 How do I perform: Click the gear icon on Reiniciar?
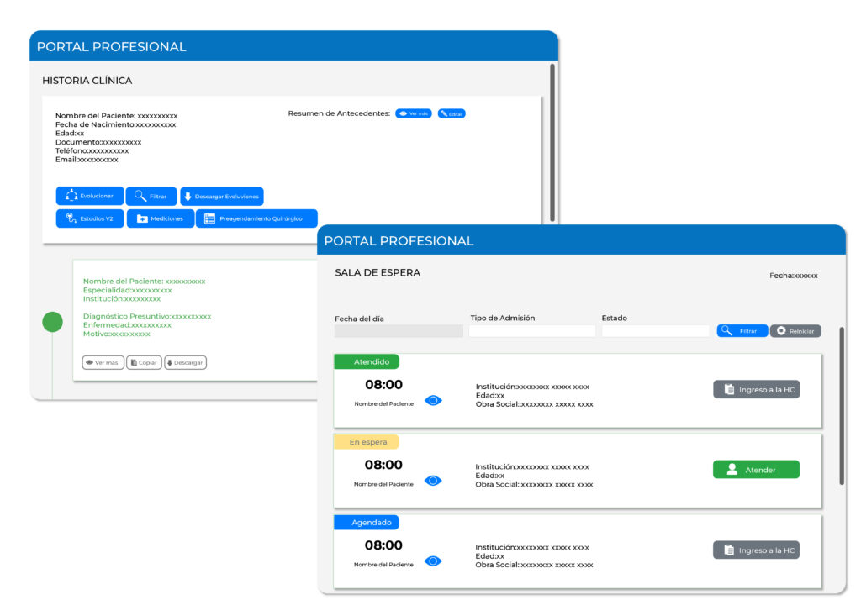(x=781, y=330)
